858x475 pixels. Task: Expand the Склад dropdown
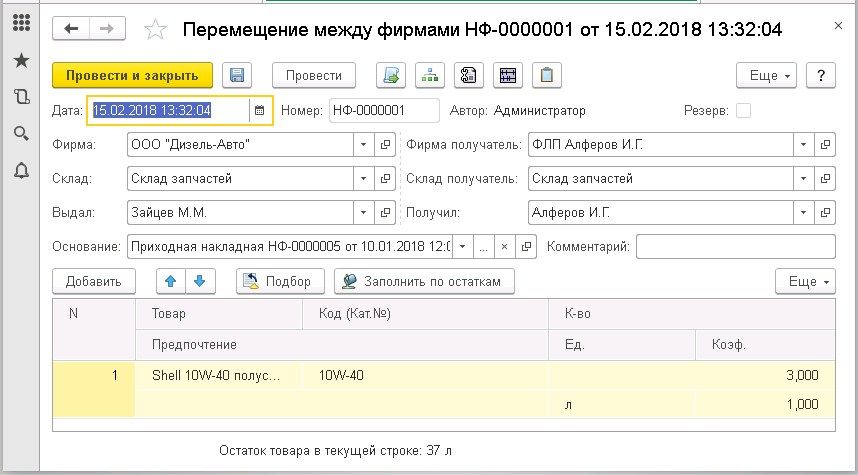[x=363, y=179]
